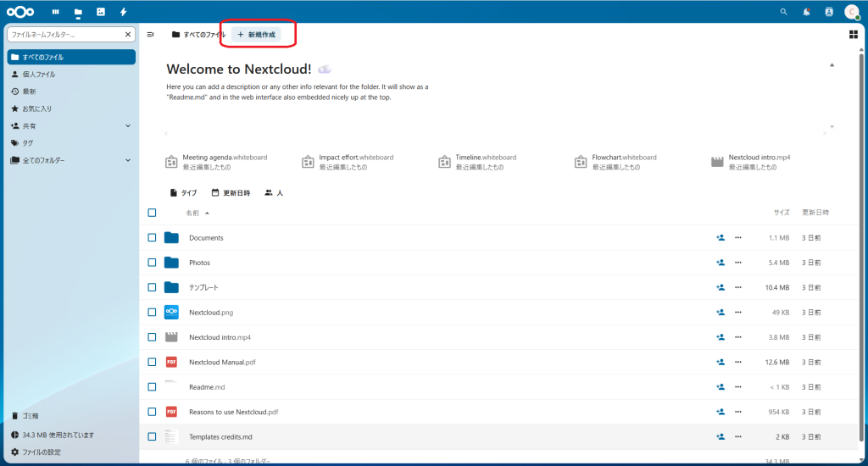Viewport: 868px width, 466px height.
Task: Click the search magnifier icon
Action: (783, 12)
